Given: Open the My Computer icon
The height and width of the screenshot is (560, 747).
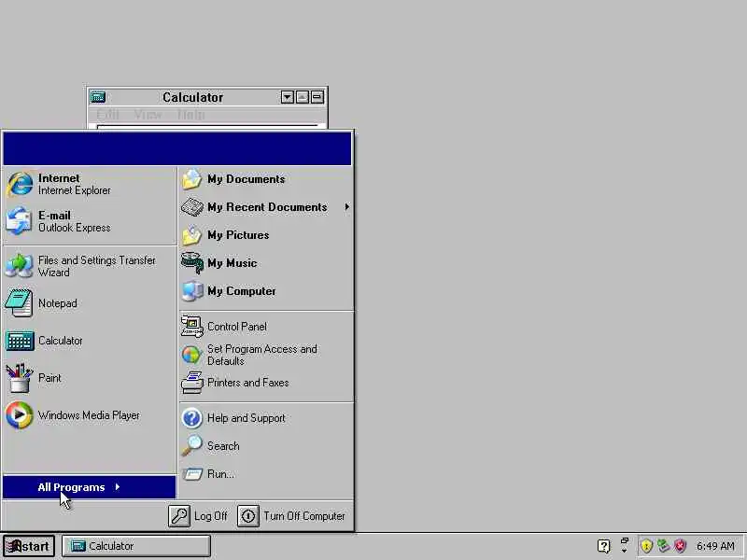Looking at the screenshot, I should (x=192, y=291).
